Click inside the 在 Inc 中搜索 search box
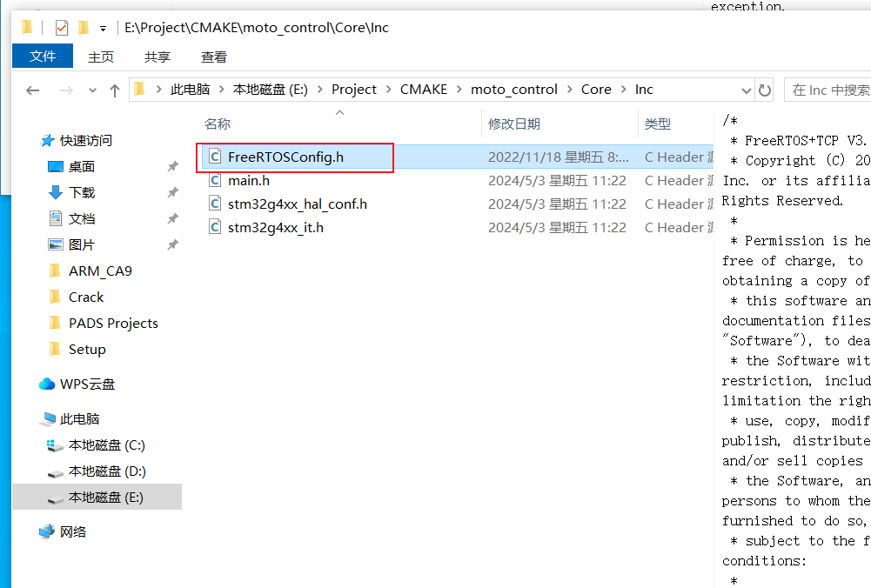Screen dimensions: 871x588 (x=827, y=89)
